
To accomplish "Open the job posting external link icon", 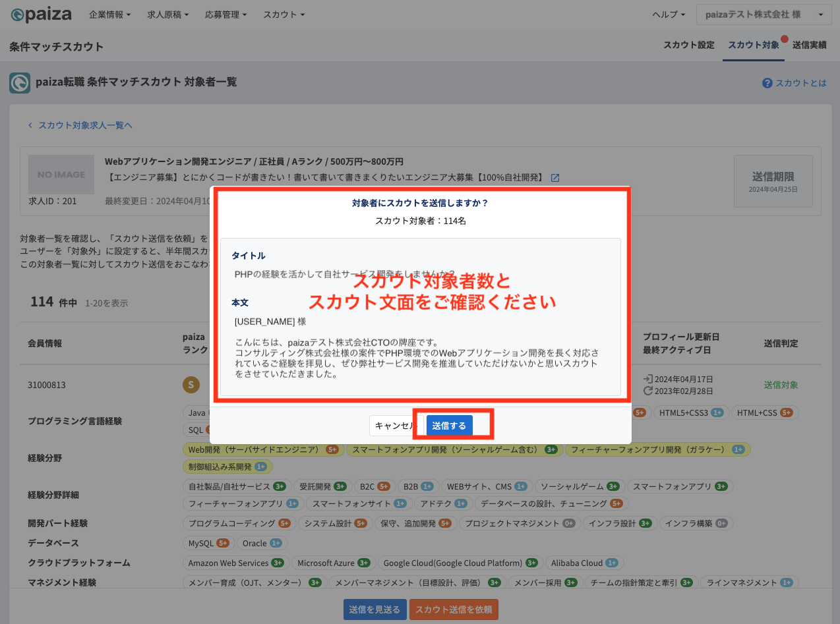I will click(555, 178).
